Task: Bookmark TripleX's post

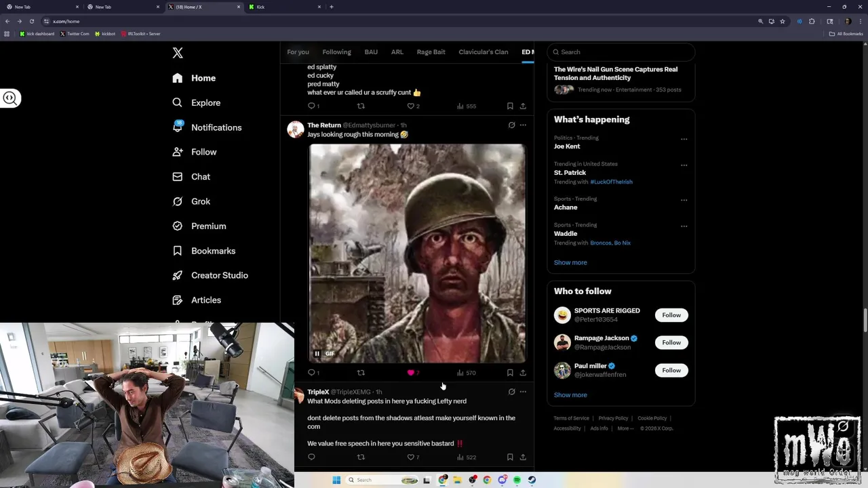Action: (510, 457)
